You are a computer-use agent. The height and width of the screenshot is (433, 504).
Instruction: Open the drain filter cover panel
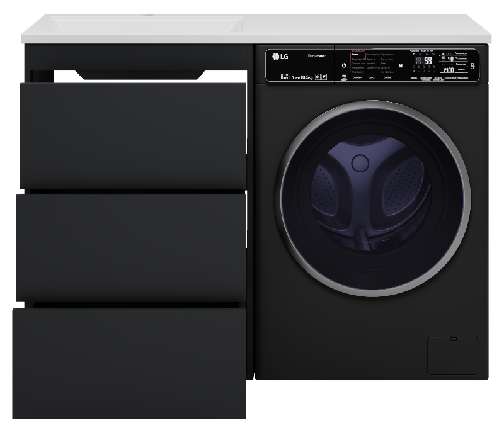tap(452, 356)
